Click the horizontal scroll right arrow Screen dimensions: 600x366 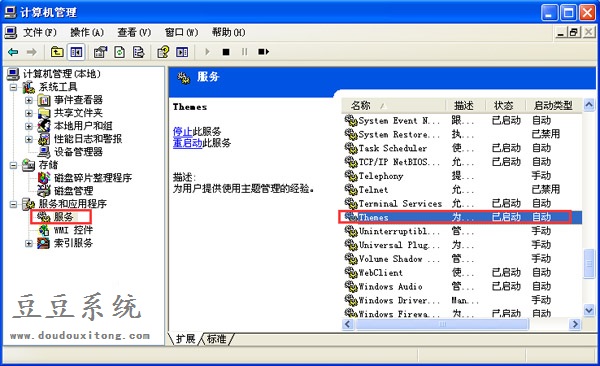point(574,324)
